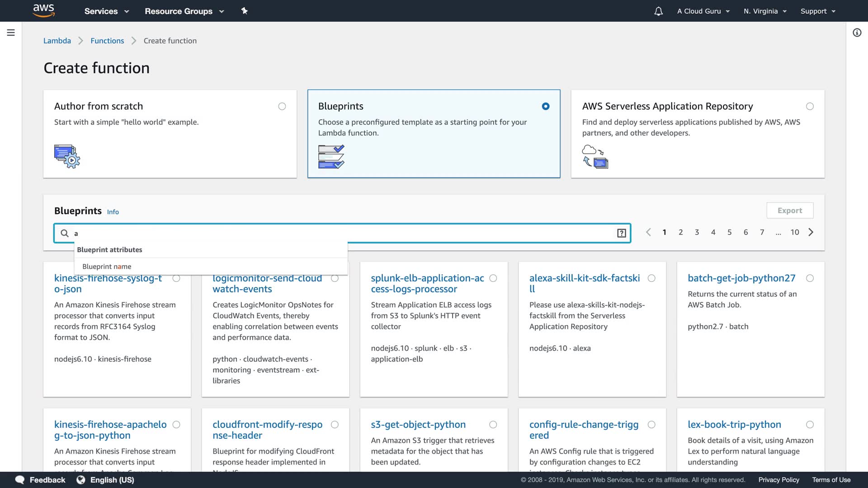Click into the blueprints search field
This screenshot has width=868, height=488.
tap(344, 233)
